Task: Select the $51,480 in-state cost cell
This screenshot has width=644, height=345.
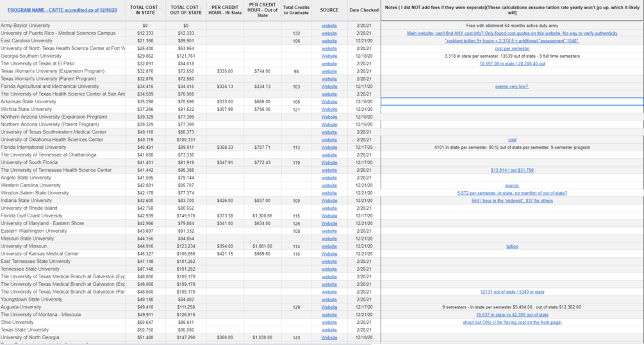Action: click(x=145, y=337)
